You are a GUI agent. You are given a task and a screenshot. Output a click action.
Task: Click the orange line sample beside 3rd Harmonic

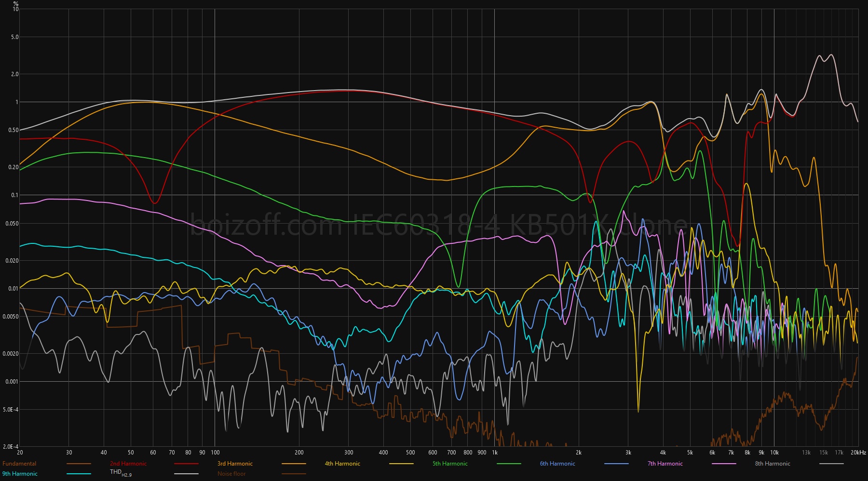294,464
